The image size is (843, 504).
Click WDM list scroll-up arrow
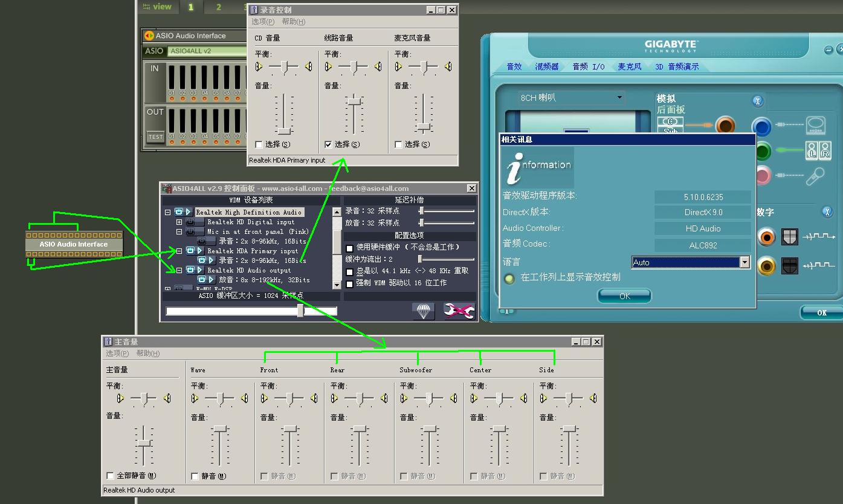337,212
